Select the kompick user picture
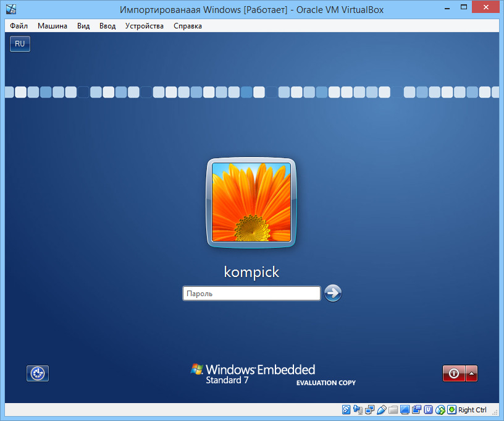 [251, 203]
